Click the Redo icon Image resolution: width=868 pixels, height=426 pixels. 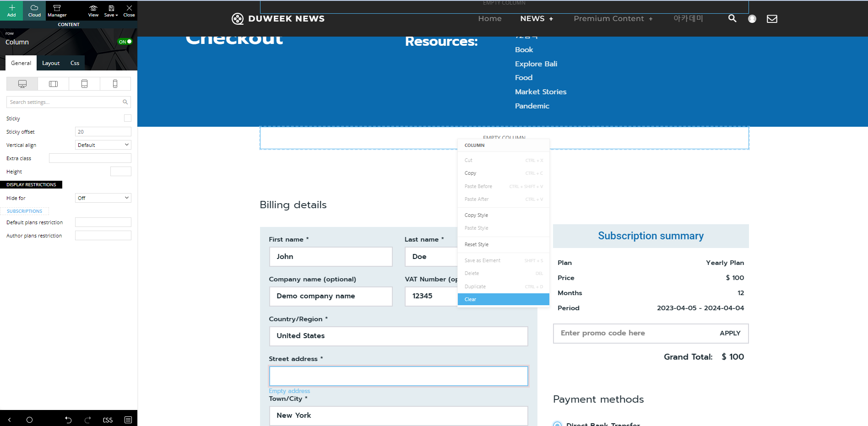(x=88, y=420)
